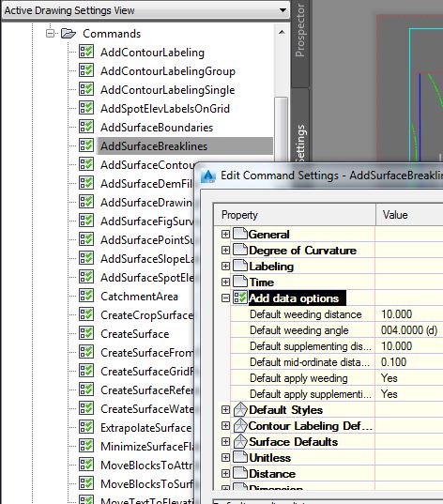Edit the Default weeding distance value
Viewport: 443px width, 504px height.
tap(409, 314)
